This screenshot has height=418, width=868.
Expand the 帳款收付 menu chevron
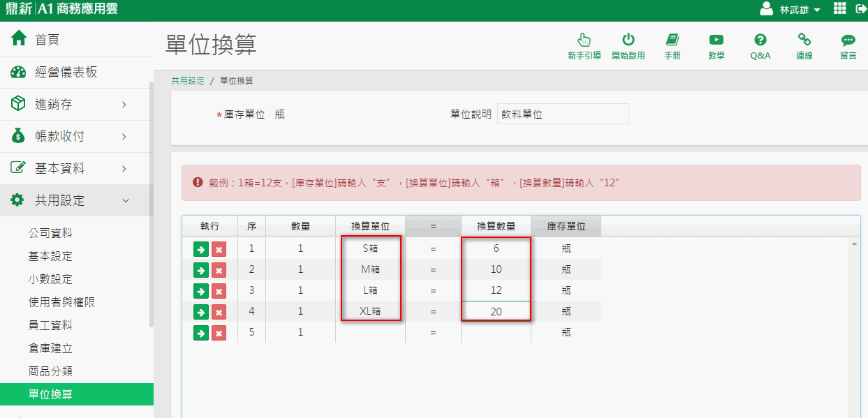coord(124,137)
